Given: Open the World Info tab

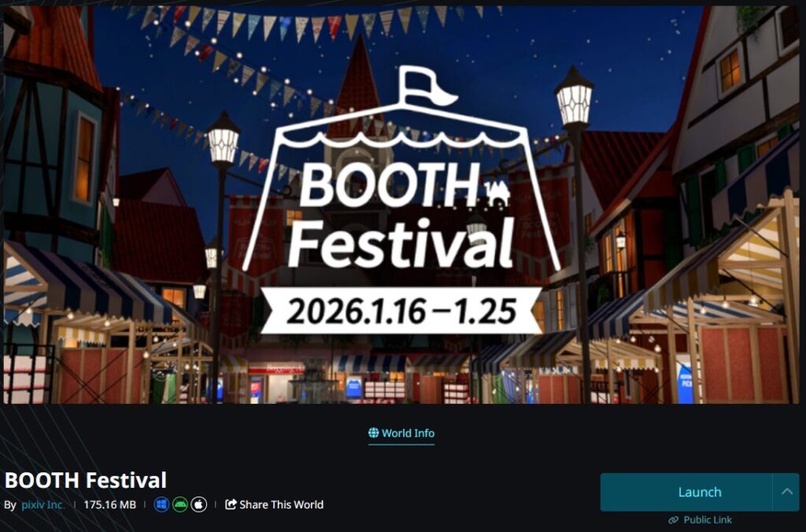Looking at the screenshot, I should [401, 434].
